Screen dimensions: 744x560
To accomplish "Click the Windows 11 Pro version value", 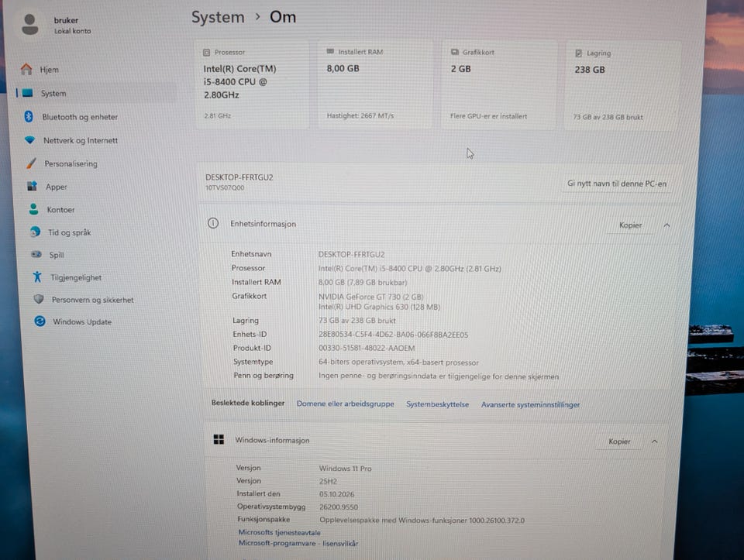I will 346,469.
